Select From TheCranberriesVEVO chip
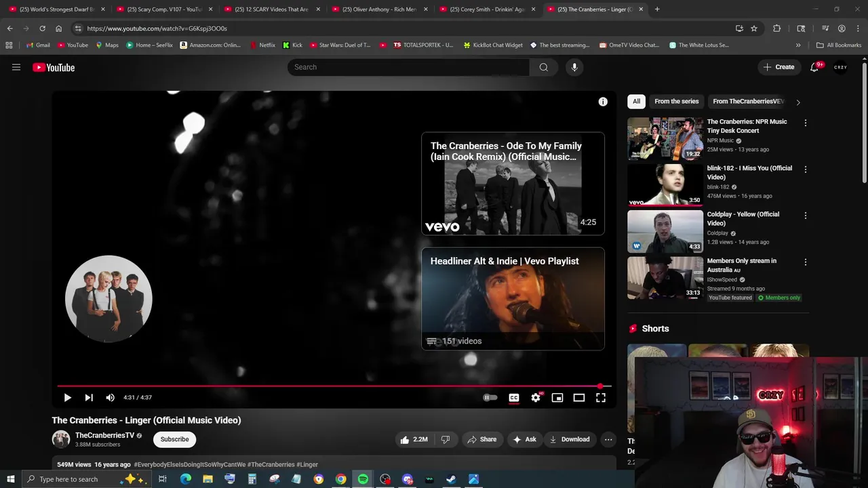868x488 pixels. point(748,102)
